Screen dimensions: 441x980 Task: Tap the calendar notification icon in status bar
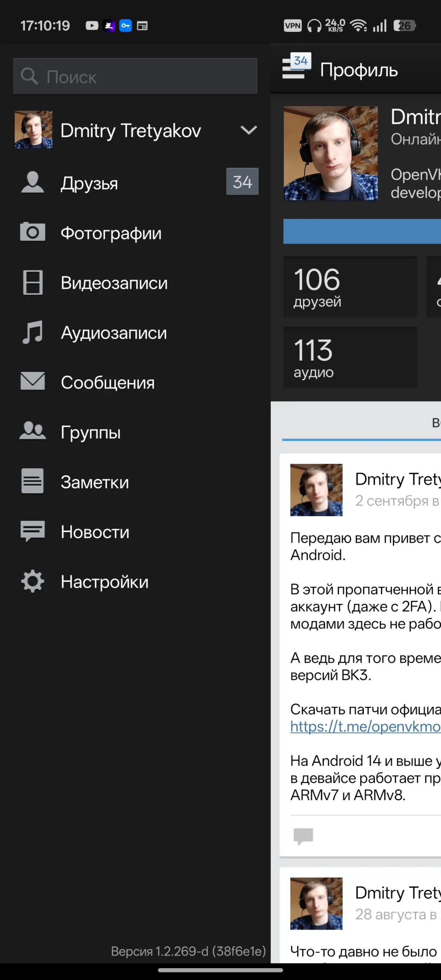(142, 25)
